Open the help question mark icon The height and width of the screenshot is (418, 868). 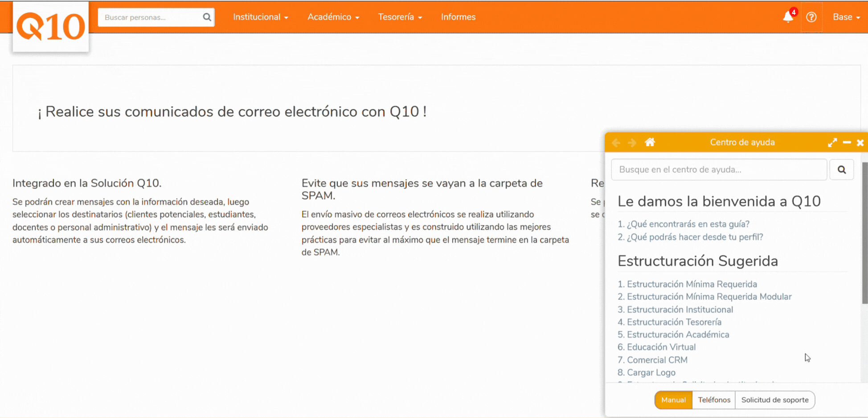click(x=811, y=17)
